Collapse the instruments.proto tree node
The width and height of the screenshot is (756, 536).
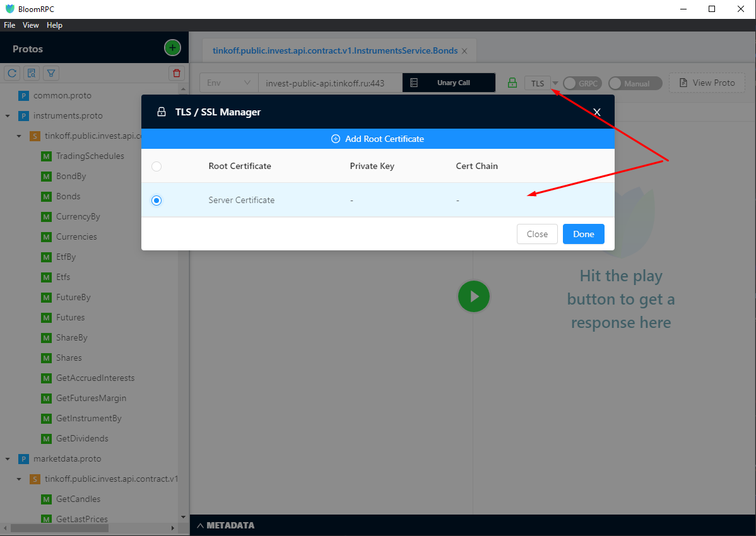pyautogui.click(x=8, y=116)
